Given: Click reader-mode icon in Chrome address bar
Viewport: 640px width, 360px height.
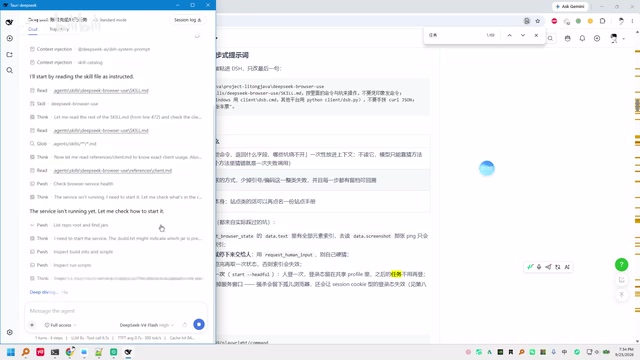Looking at the screenshot, I should point(527,21).
